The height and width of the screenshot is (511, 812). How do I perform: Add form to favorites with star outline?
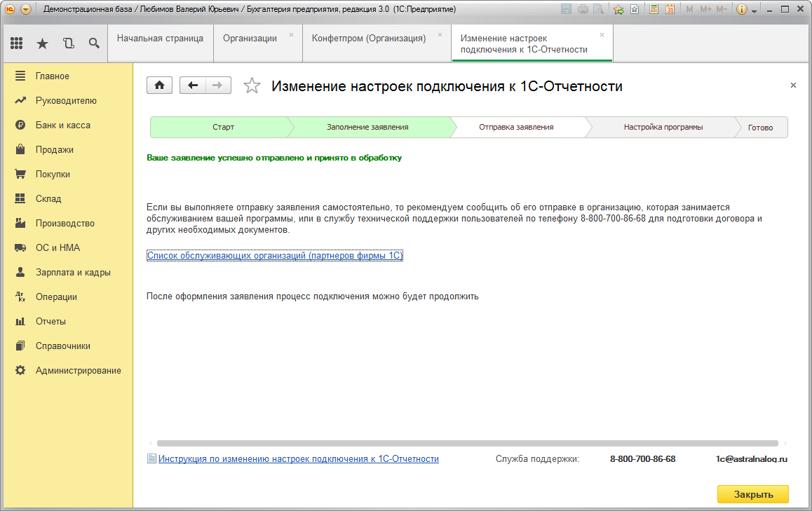click(x=252, y=86)
